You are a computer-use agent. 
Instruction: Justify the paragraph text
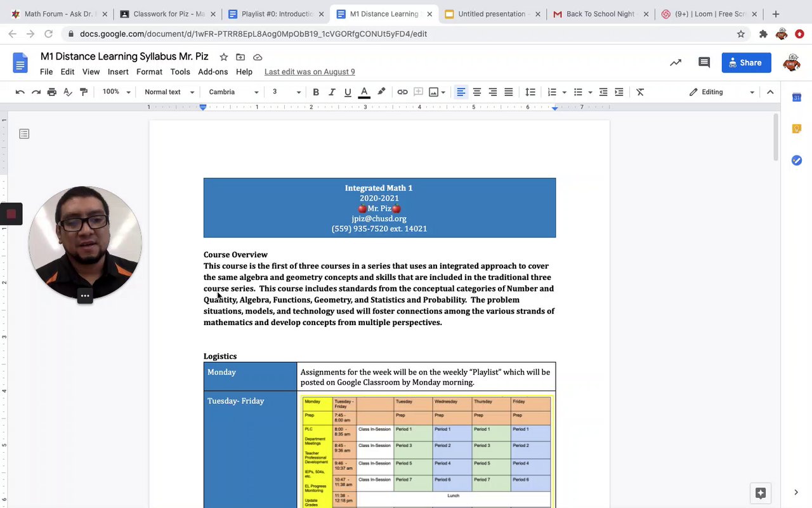tap(509, 92)
